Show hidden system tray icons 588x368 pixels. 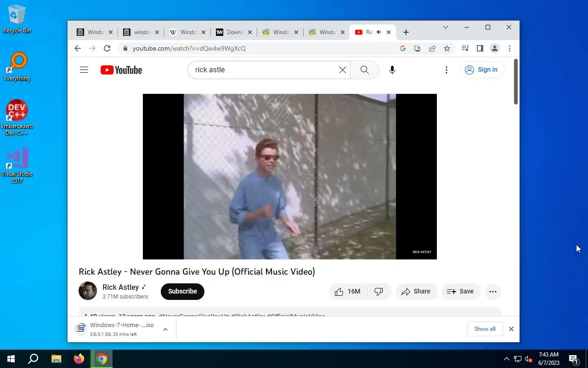pyautogui.click(x=507, y=359)
